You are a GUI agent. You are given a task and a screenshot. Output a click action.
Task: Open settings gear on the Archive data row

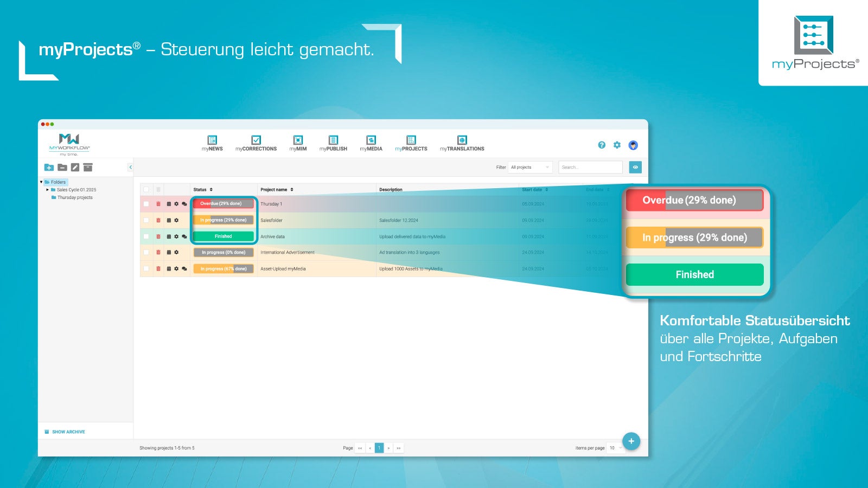(176, 236)
